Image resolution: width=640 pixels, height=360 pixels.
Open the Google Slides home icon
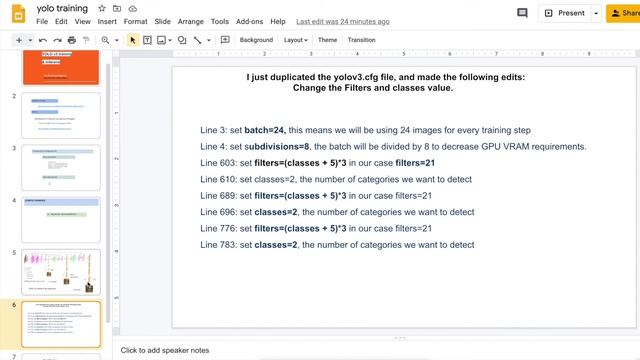[x=18, y=13]
